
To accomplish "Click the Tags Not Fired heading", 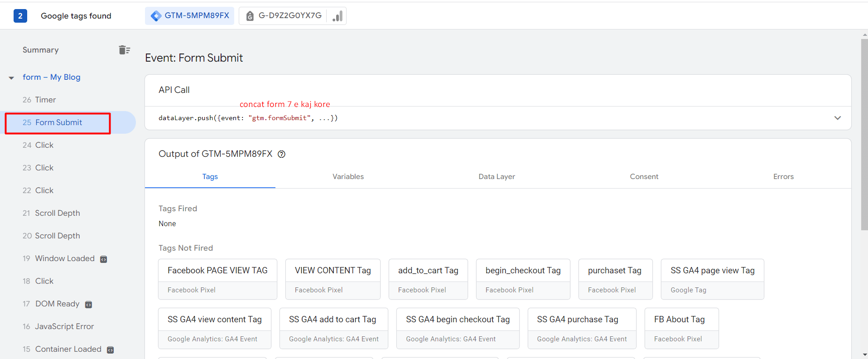I will point(186,248).
